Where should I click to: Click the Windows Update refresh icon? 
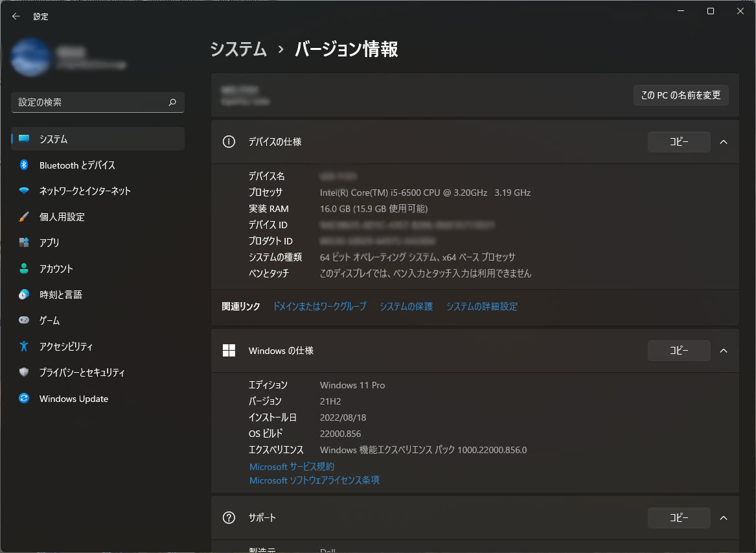coord(23,398)
